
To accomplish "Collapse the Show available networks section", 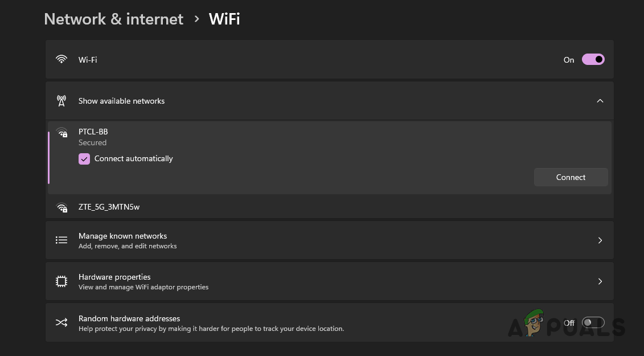I will point(600,101).
